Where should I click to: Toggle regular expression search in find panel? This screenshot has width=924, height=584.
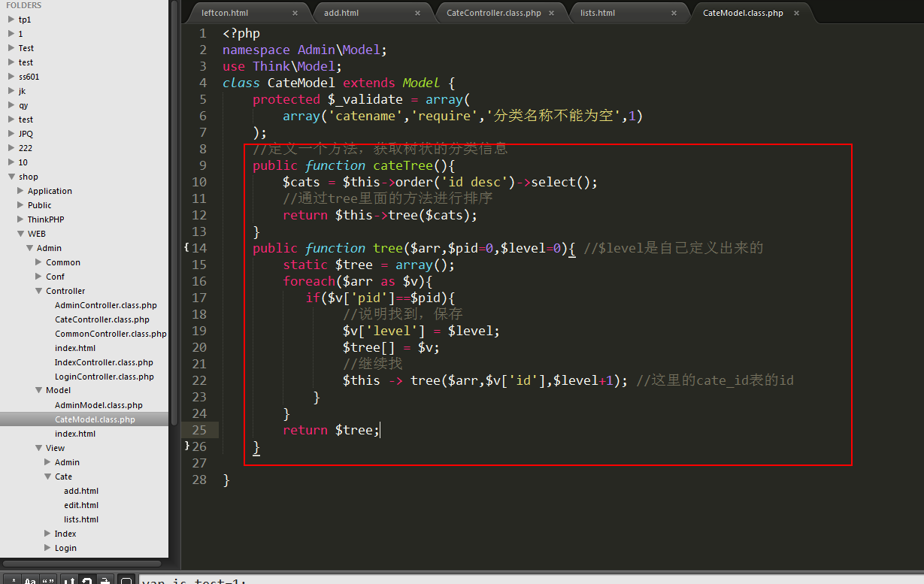click(x=13, y=579)
